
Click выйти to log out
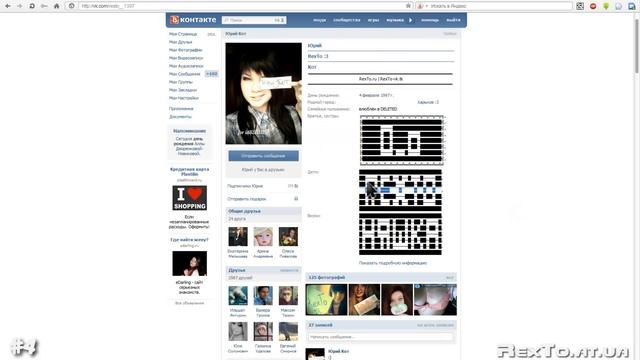point(453,20)
